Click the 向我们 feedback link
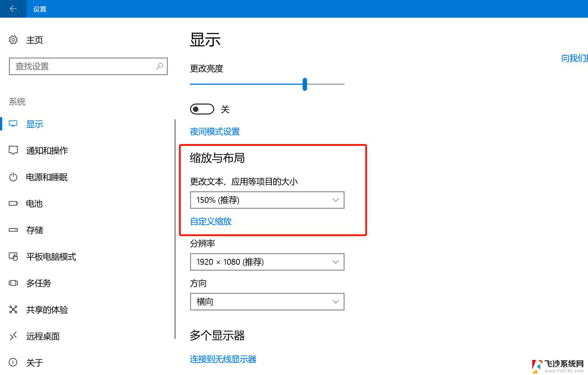 (574, 58)
